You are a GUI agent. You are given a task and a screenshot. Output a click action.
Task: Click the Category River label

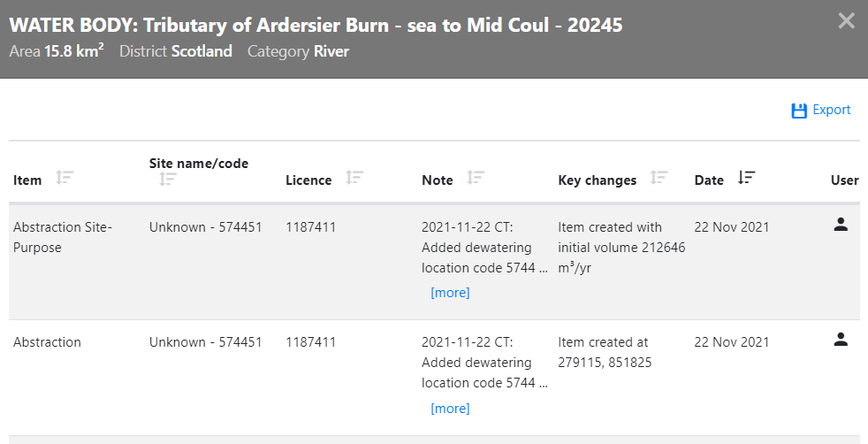click(298, 51)
